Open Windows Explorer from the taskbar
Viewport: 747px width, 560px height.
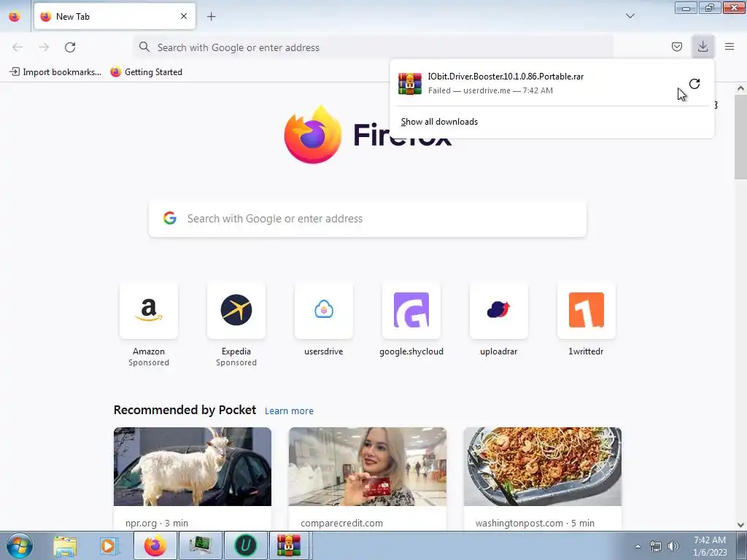pyautogui.click(x=65, y=545)
